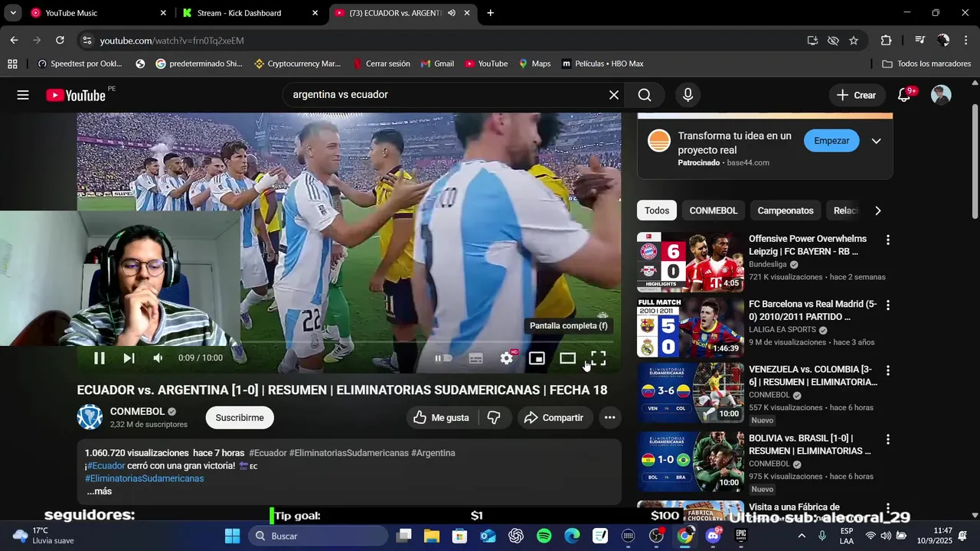The width and height of the screenshot is (980, 551).
Task: Click the video progress bar
Action: click(x=349, y=342)
